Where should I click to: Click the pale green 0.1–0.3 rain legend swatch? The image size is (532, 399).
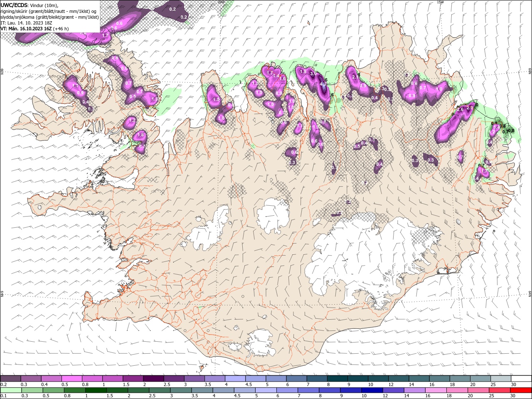[x=11, y=390]
